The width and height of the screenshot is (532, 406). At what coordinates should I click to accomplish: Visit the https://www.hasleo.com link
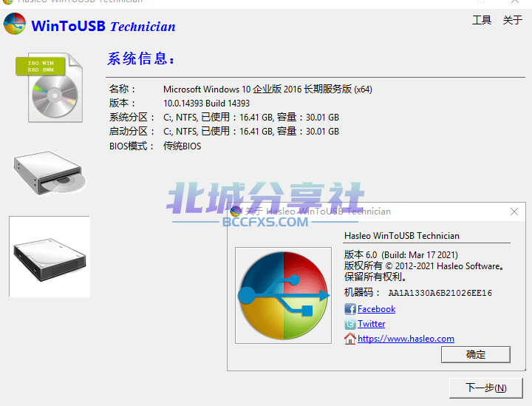click(x=406, y=339)
